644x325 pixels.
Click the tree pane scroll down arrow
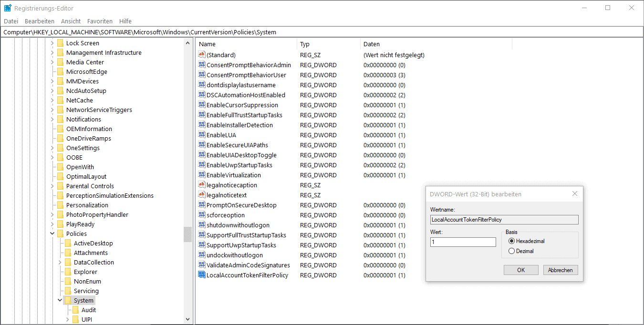pos(187,319)
